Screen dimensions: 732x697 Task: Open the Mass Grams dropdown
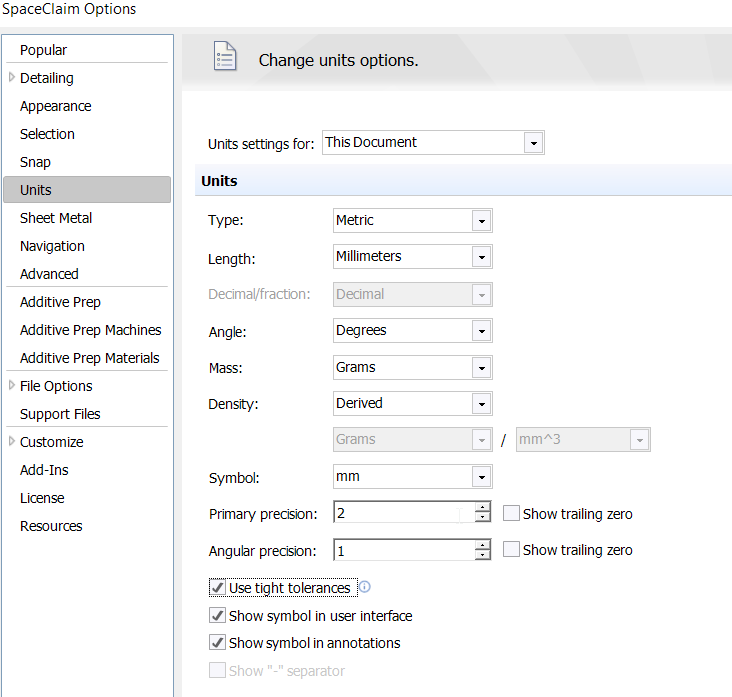413,367
